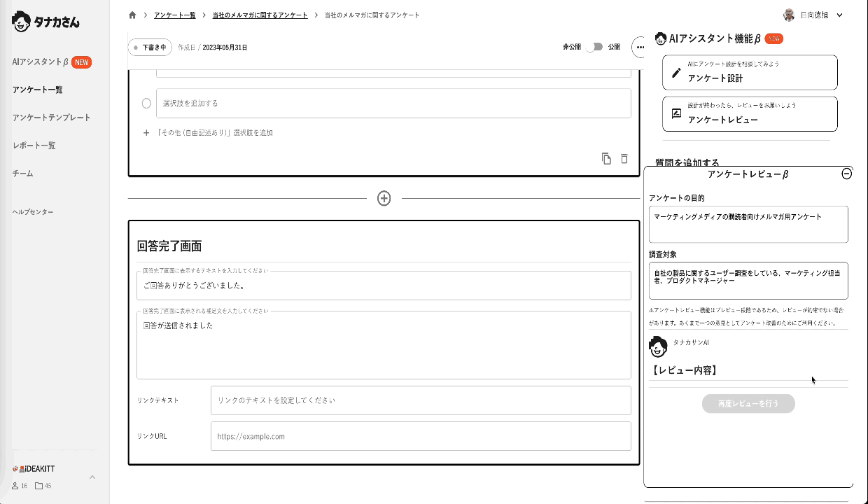The image size is (868, 504).
Task: Click the アンケートレビュー button
Action: 750,114
